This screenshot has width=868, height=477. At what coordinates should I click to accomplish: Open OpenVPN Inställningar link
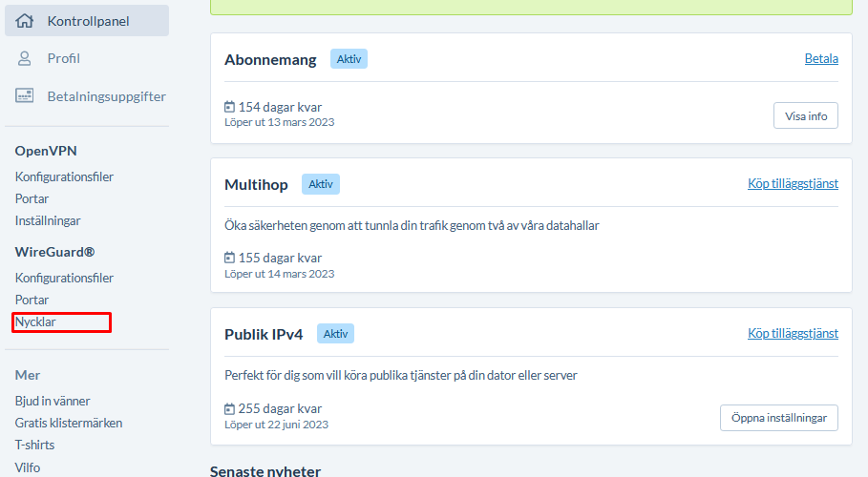click(48, 220)
